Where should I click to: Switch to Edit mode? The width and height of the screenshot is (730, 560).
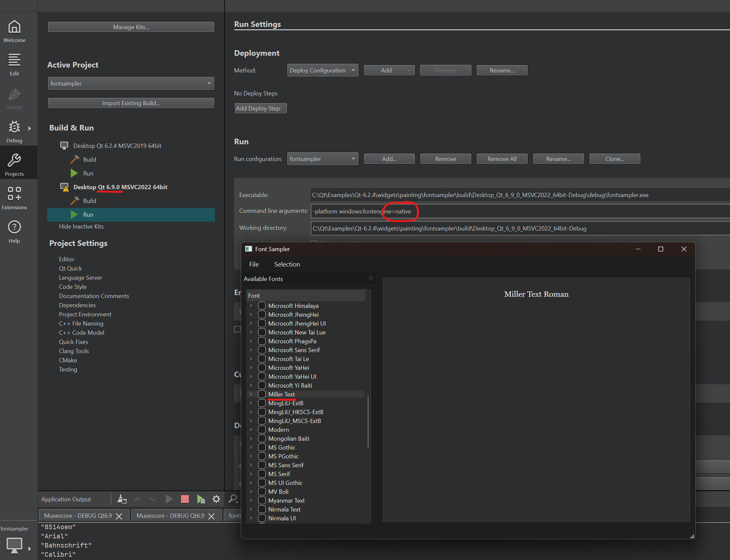coord(14,65)
